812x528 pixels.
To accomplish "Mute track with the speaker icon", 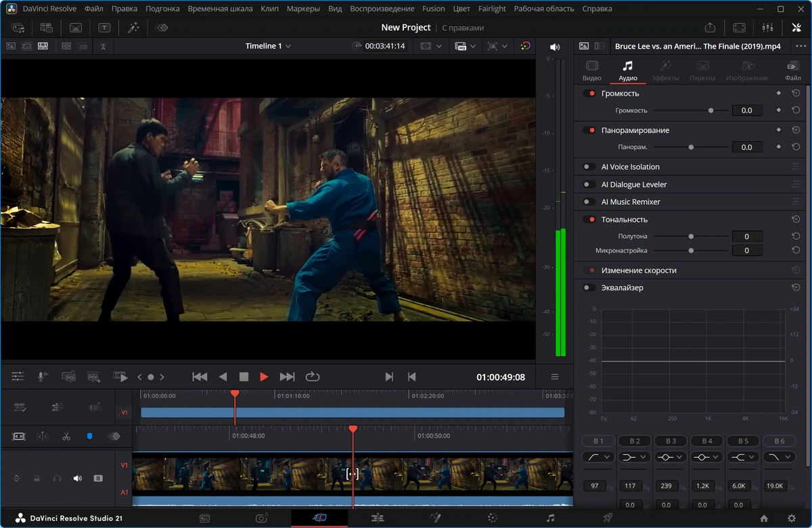I will (77, 478).
